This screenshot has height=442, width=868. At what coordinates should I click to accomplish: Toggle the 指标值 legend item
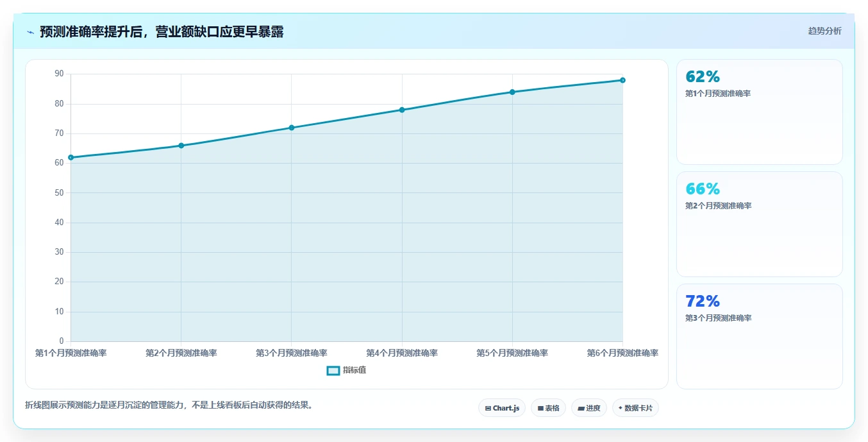click(x=346, y=370)
